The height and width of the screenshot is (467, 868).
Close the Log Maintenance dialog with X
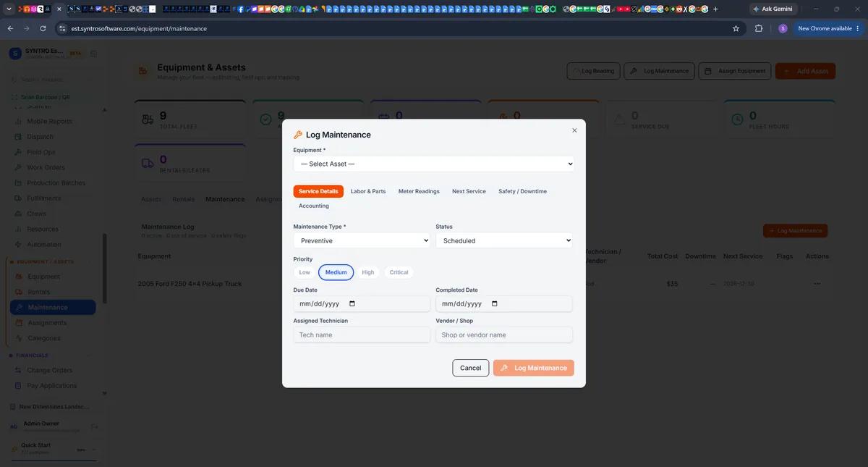pos(574,130)
